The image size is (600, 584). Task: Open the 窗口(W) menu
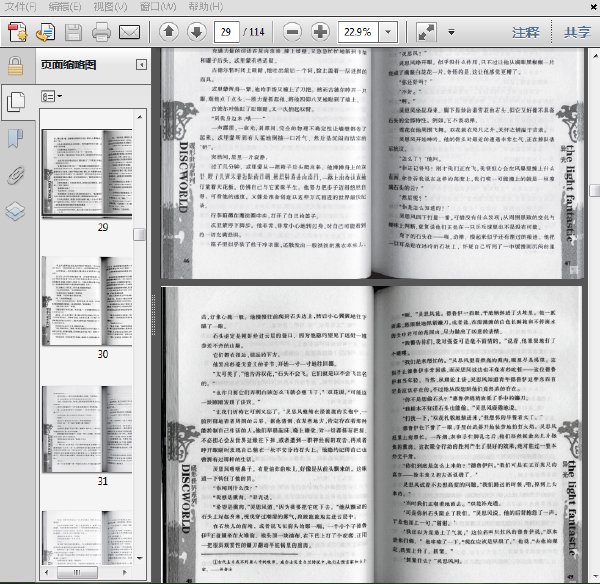(158, 7)
